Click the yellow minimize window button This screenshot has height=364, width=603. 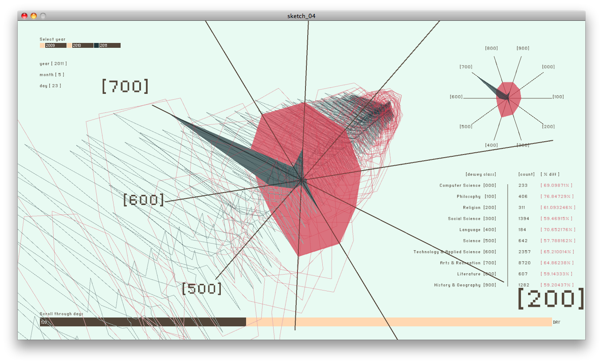coord(34,16)
